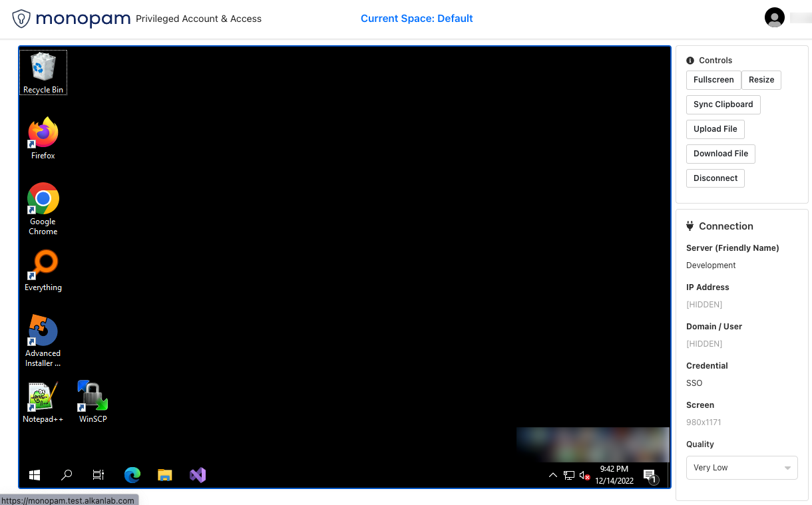
Task: Click the Upload File button
Action: pyautogui.click(x=715, y=129)
